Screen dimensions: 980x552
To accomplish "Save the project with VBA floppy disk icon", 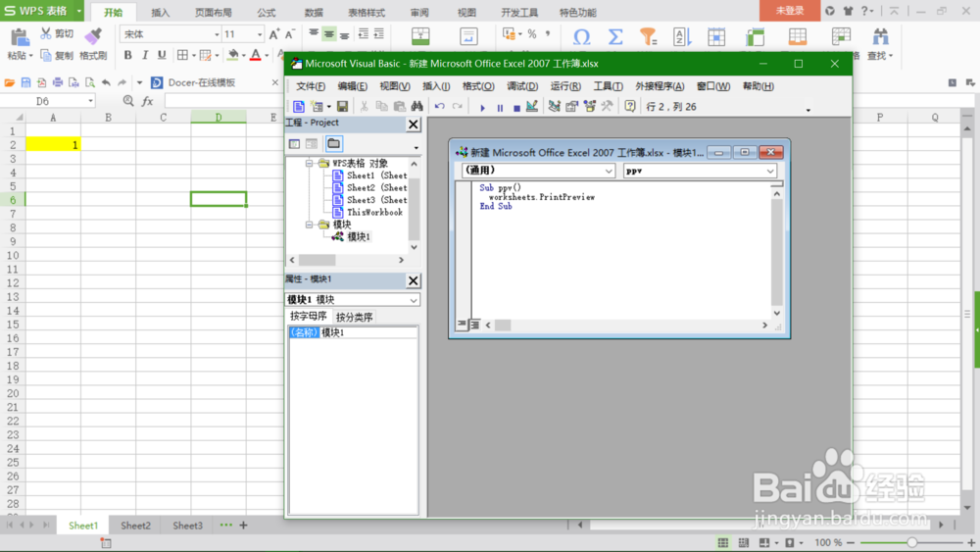I will coord(342,107).
